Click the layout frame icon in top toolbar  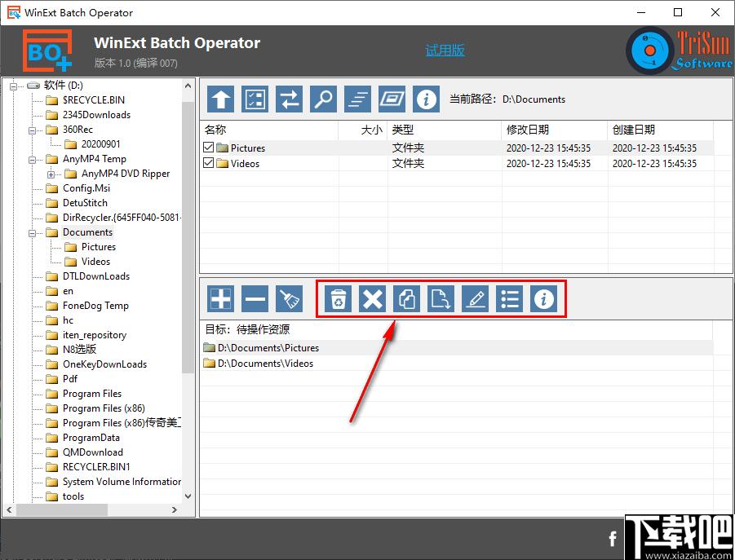click(392, 99)
